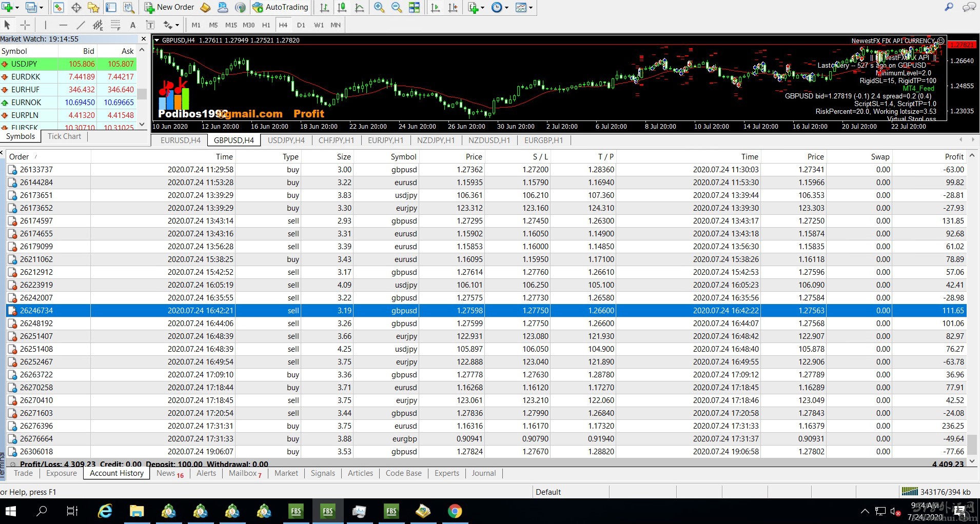The height and width of the screenshot is (524, 980).
Task: Toggle the AutoTrading button
Action: [x=280, y=8]
